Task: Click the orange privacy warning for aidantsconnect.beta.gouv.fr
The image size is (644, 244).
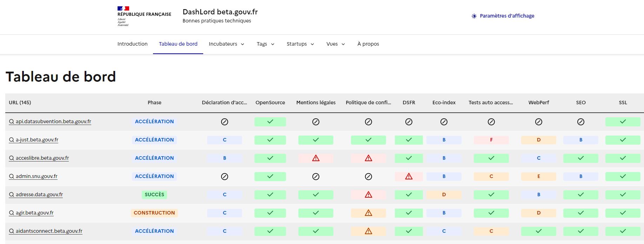Action: 369,231
